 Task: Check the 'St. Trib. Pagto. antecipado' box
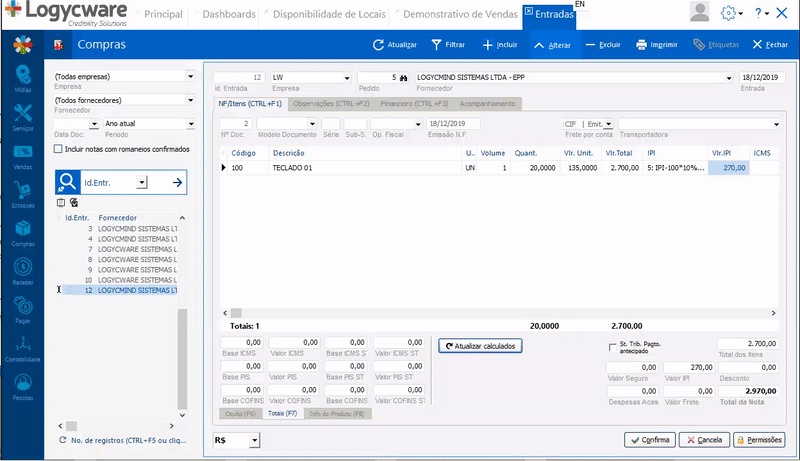(x=612, y=347)
